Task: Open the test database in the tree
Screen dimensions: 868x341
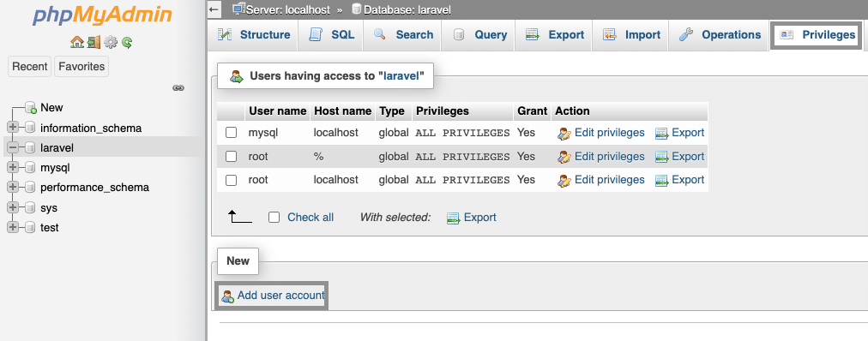Action: click(x=49, y=228)
